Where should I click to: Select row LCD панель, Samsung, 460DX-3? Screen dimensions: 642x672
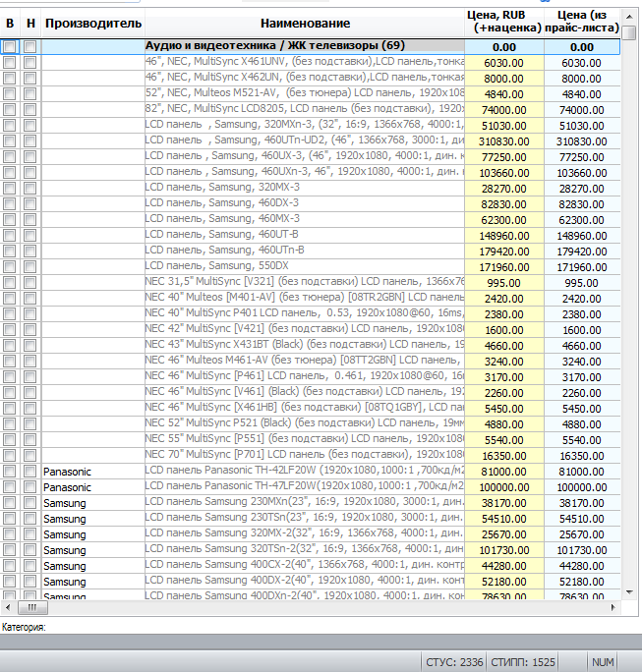click(310, 204)
